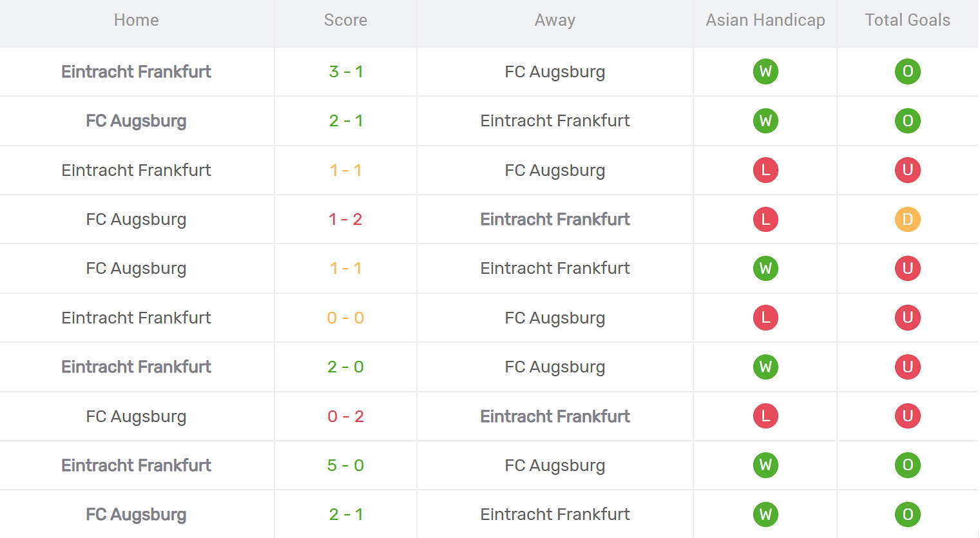Click the 0 - 0 score
The height and width of the screenshot is (538, 980).
pos(345,318)
